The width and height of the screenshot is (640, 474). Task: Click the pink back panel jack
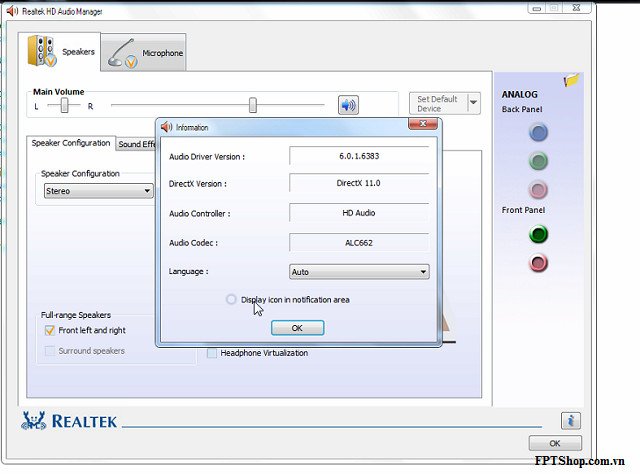pos(539,190)
